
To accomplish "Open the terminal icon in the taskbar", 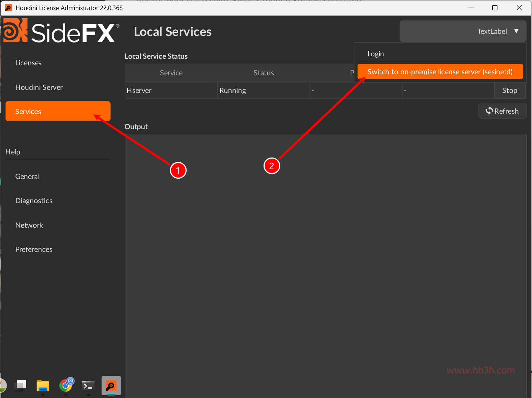I will click(x=88, y=385).
